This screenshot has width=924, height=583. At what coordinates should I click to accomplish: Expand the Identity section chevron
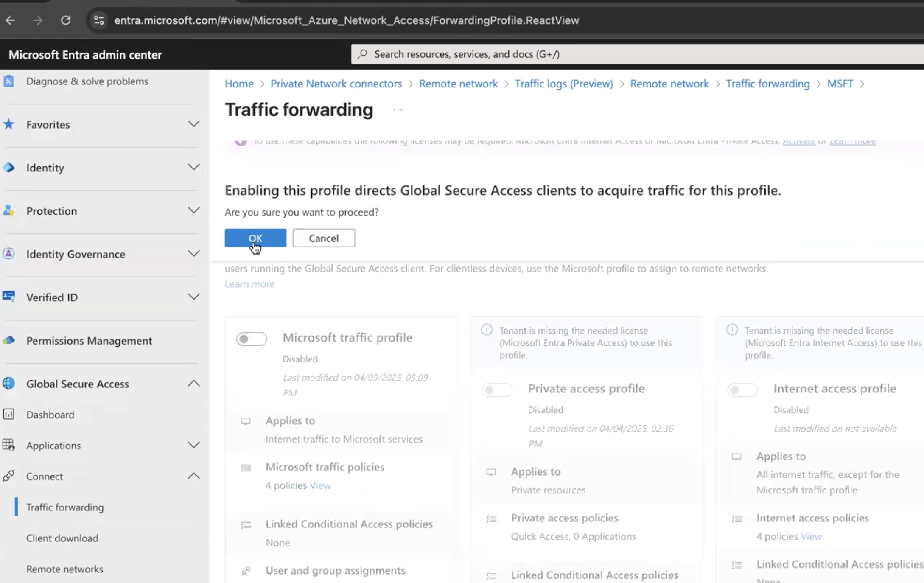[x=194, y=167]
